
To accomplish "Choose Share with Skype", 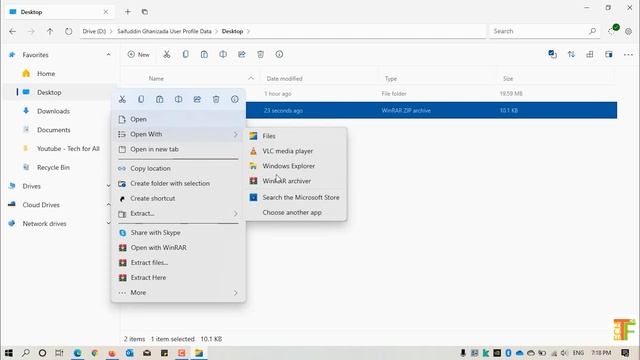I will [x=178, y=233].
